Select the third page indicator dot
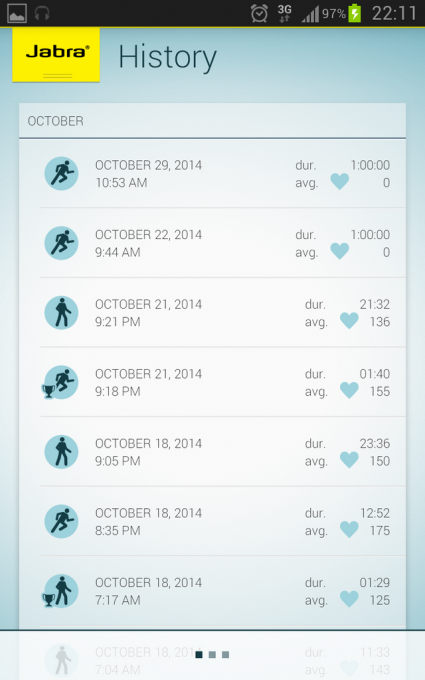This screenshot has width=425, height=680. point(226,654)
